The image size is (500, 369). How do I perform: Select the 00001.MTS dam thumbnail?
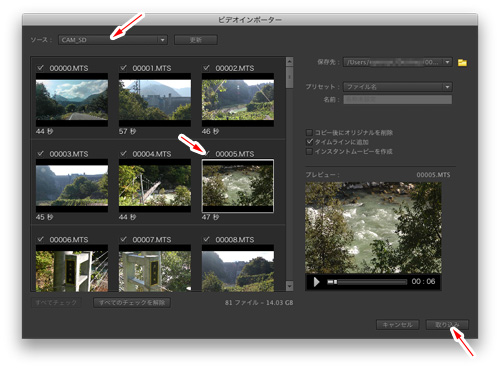[x=155, y=100]
